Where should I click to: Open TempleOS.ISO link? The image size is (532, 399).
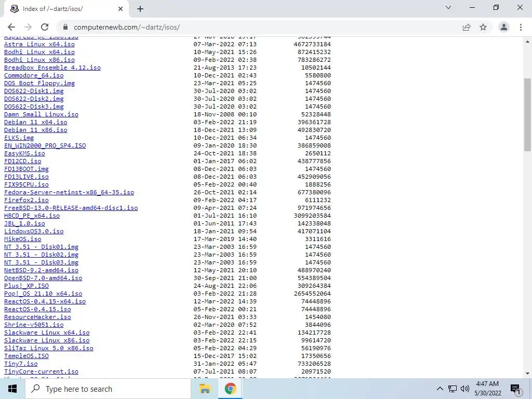(26, 356)
